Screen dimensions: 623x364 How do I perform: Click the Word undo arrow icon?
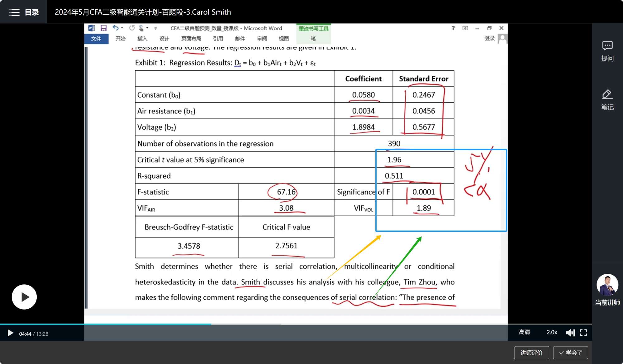[115, 28]
